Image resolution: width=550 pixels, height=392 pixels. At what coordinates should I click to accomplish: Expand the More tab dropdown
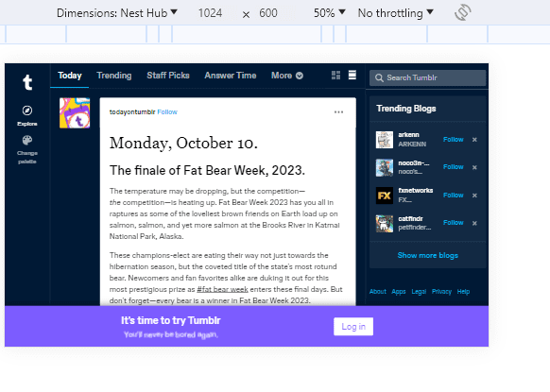287,76
